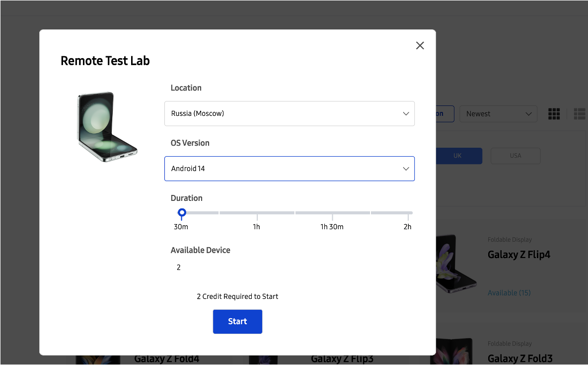This screenshot has width=588, height=365.
Task: Set duration to 1h on the slider
Action: [257, 213]
